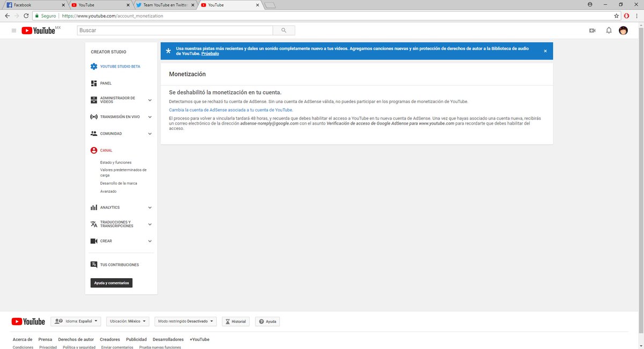Click the Analytics bar chart icon

[x=94, y=207]
